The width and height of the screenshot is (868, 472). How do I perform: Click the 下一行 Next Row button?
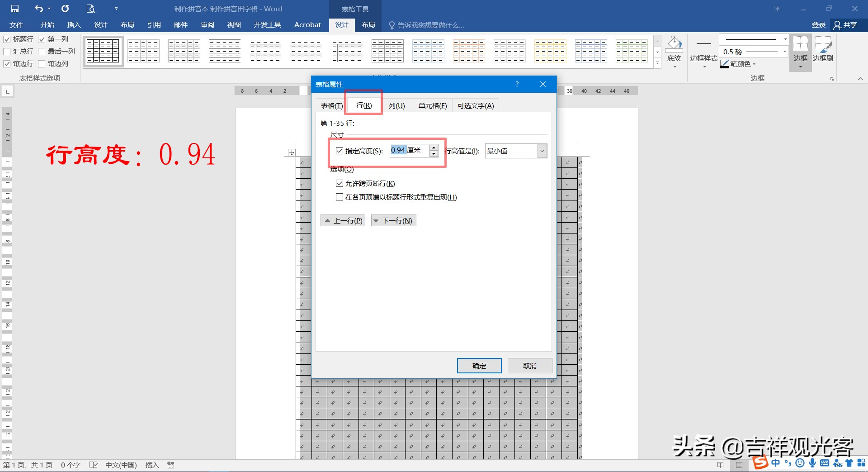tap(393, 220)
